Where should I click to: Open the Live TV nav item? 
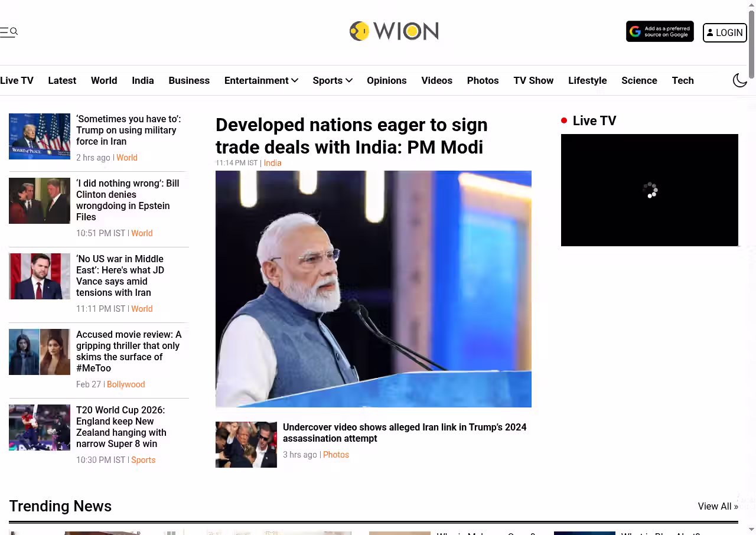(17, 80)
